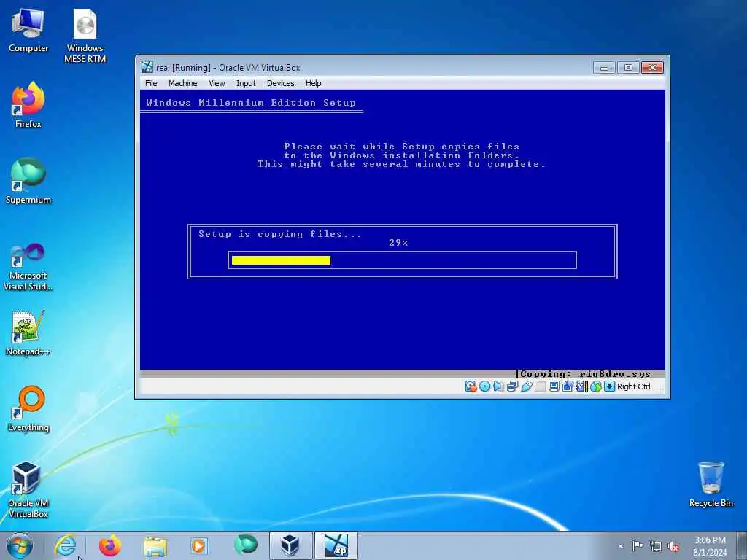Open Action Center flag in system tray

638,546
